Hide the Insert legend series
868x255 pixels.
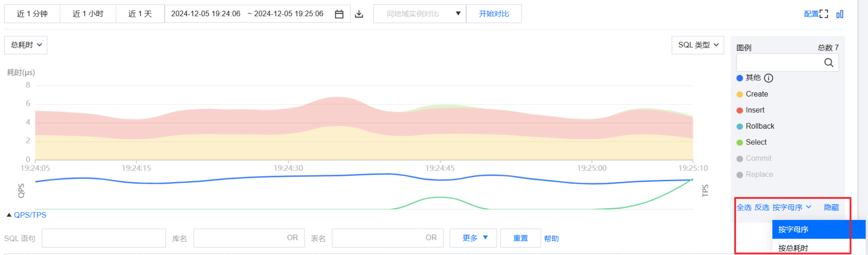[x=755, y=110]
